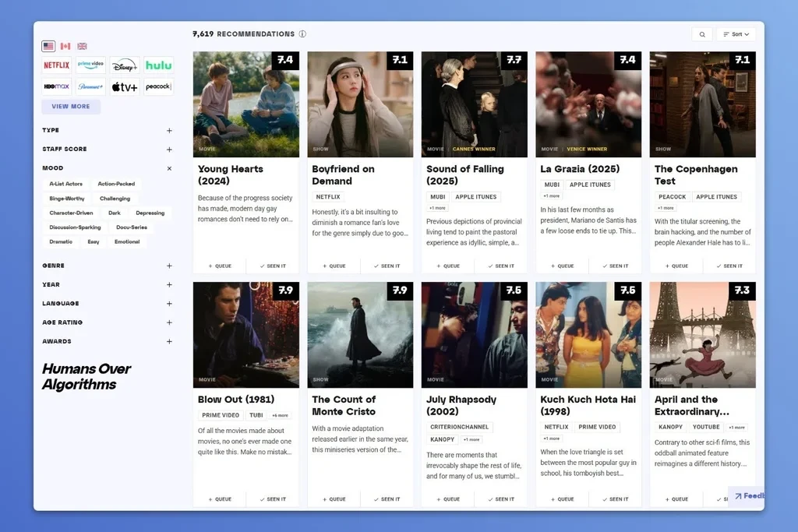Toggle the Dramatic mood tag

click(61, 241)
